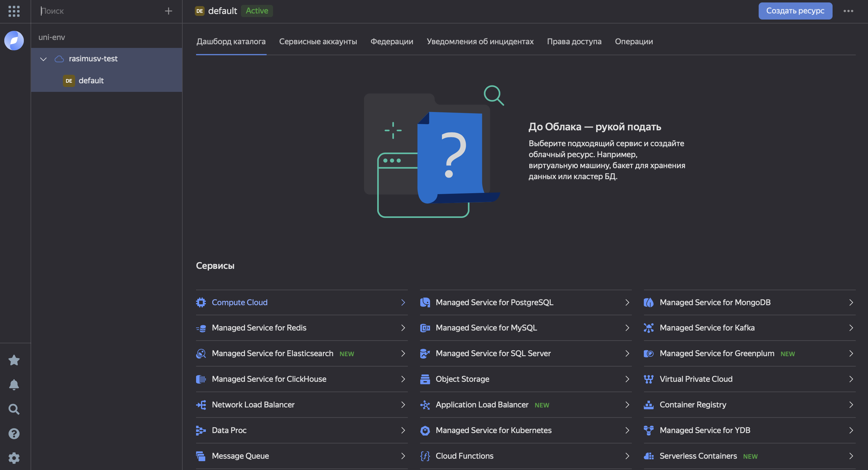
Task: Click the Managed Service for YDB icon
Action: pos(649,430)
